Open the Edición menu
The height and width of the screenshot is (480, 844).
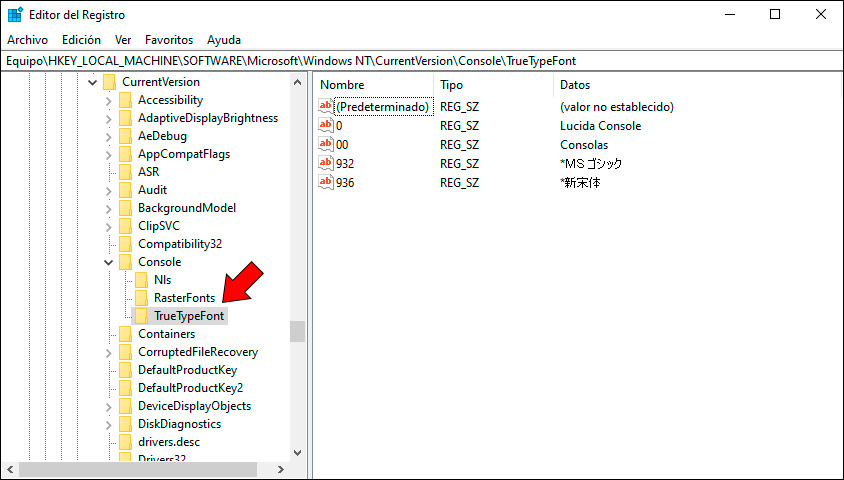click(81, 40)
